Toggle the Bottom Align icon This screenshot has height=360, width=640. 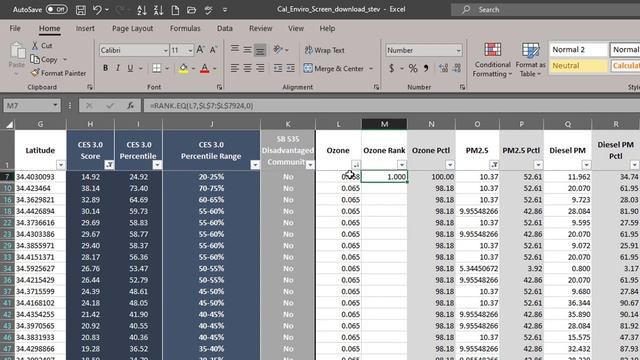click(x=260, y=50)
